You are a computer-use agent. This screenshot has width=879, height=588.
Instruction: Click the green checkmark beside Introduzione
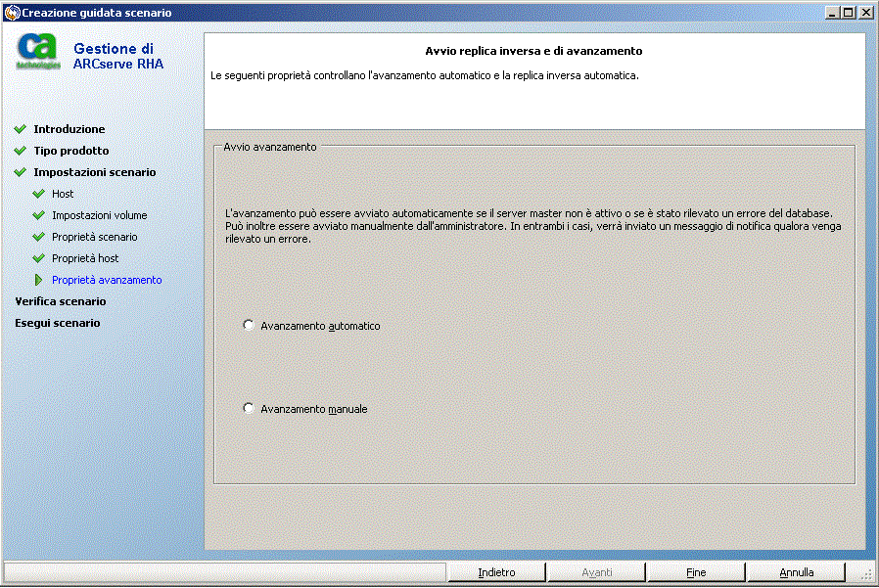click(22, 128)
